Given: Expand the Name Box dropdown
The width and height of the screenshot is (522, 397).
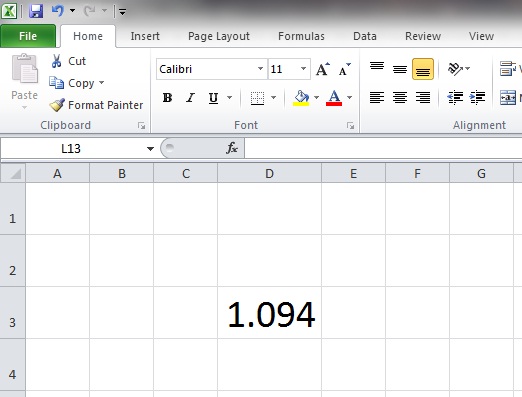Looking at the screenshot, I should point(150,149).
